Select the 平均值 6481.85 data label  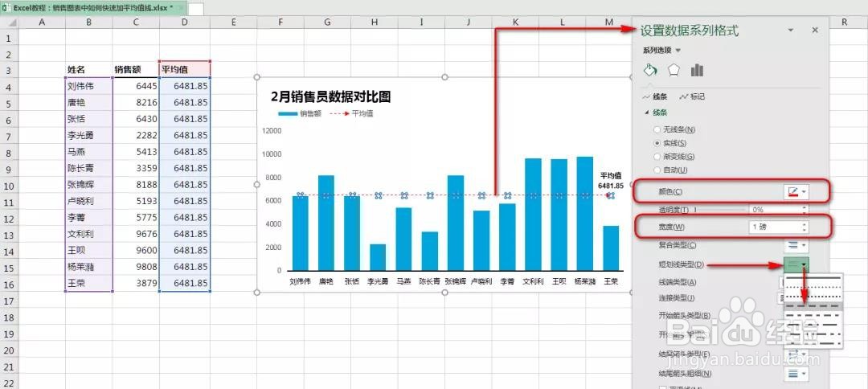point(610,181)
